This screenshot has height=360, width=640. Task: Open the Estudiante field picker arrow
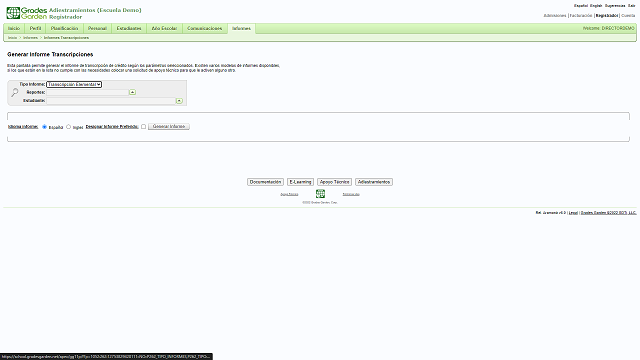click(179, 101)
